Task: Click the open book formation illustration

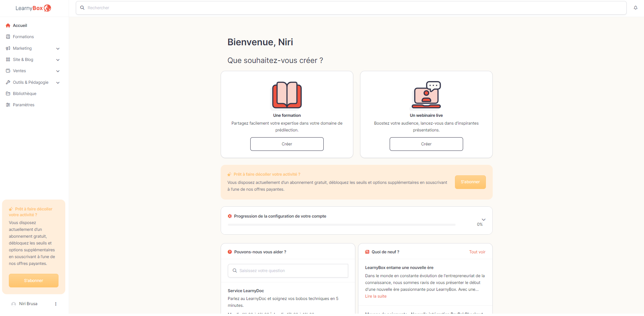Action: coord(287,95)
